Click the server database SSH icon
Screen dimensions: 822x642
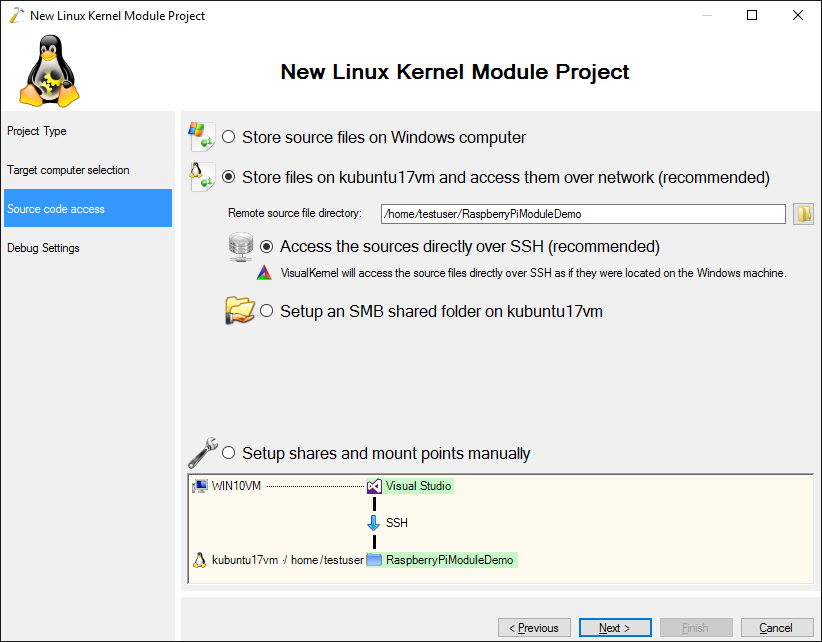tap(241, 247)
